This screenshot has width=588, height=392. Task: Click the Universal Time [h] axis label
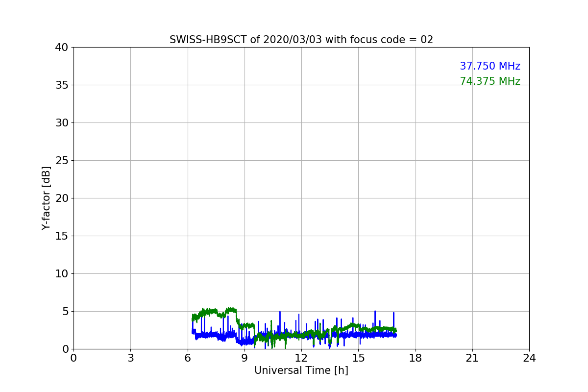(301, 370)
